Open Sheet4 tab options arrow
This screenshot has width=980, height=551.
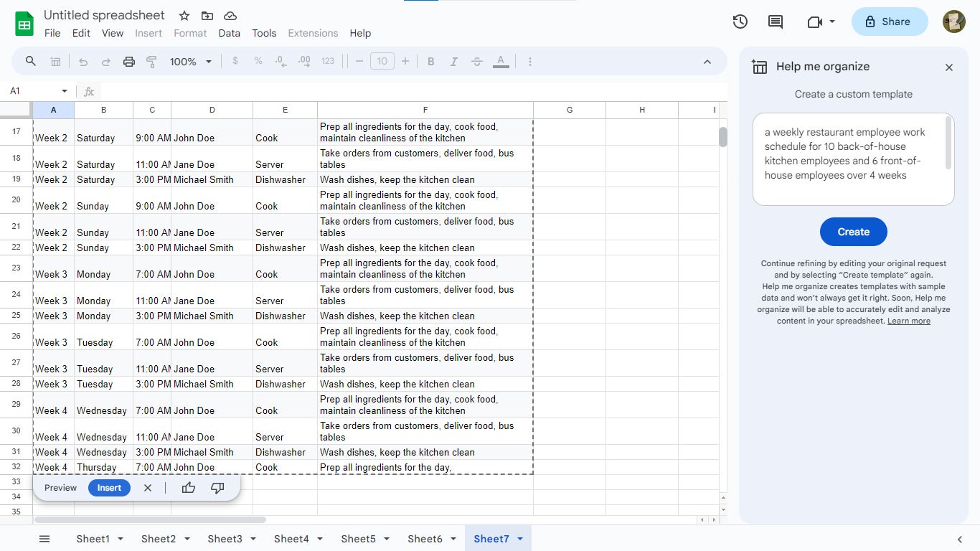[319, 539]
